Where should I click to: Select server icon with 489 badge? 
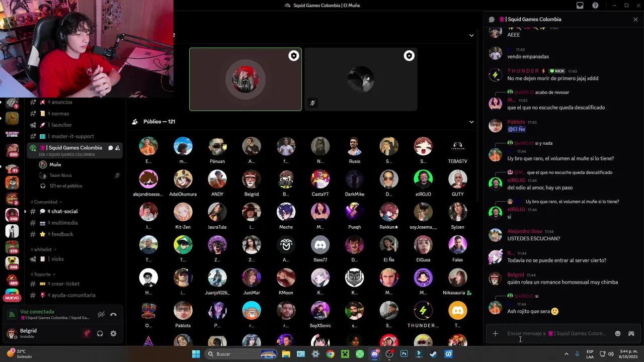click(x=12, y=280)
